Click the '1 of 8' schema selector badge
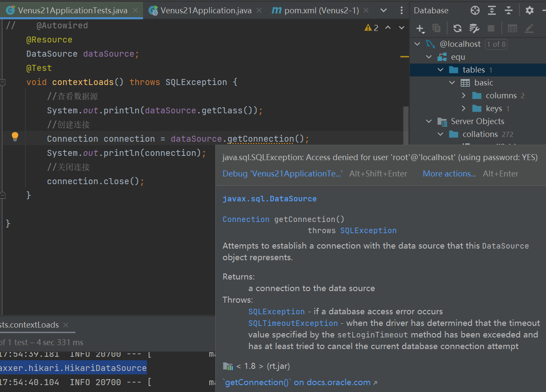Screen dimensions: 546x392 496,44
